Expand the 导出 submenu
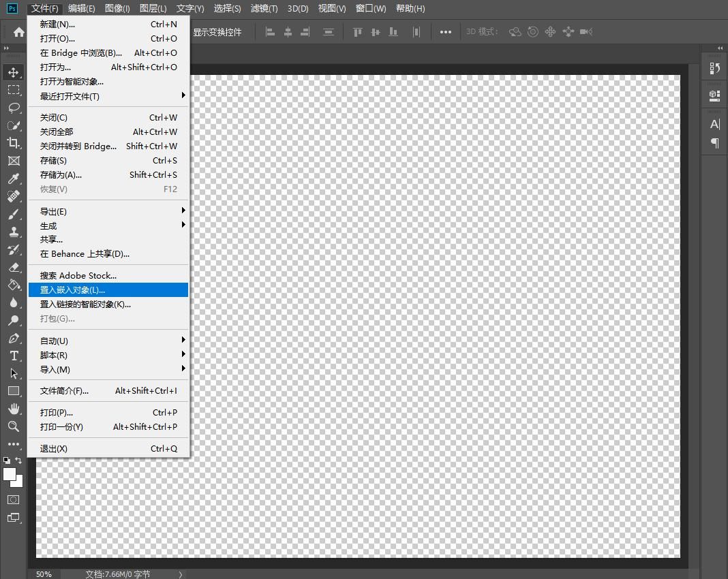Image resolution: width=728 pixels, height=579 pixels. [x=108, y=212]
